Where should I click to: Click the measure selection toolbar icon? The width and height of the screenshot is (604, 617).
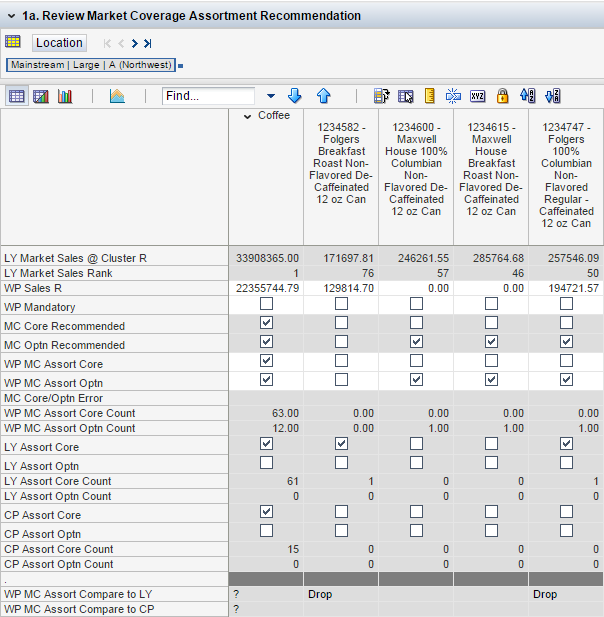click(x=382, y=96)
